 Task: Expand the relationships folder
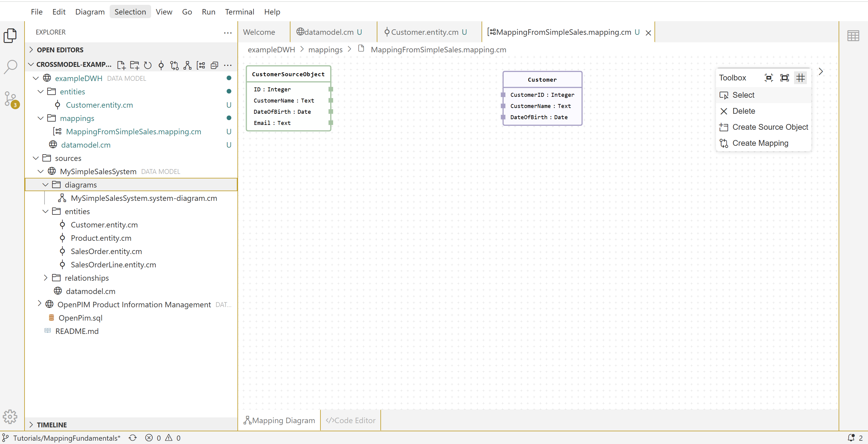point(46,278)
